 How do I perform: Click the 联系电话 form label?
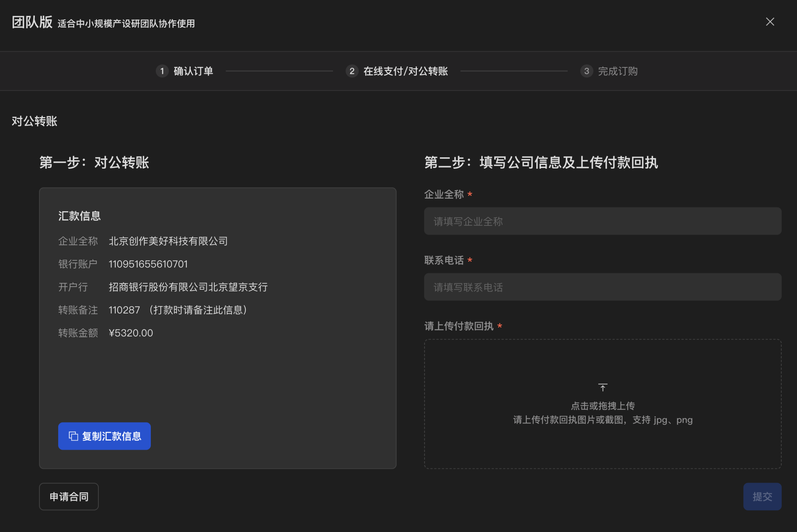(444, 260)
